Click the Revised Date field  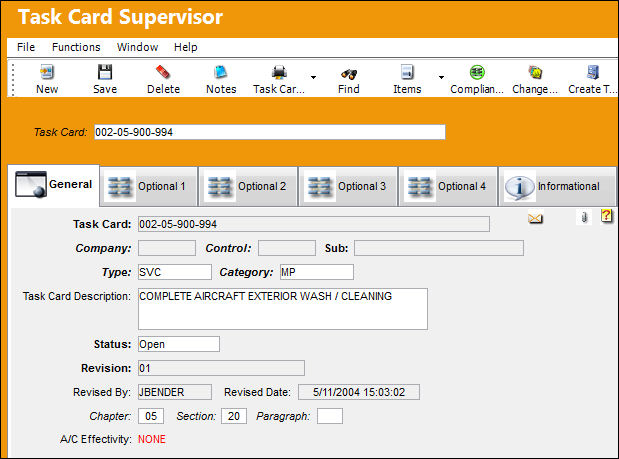coord(359,392)
